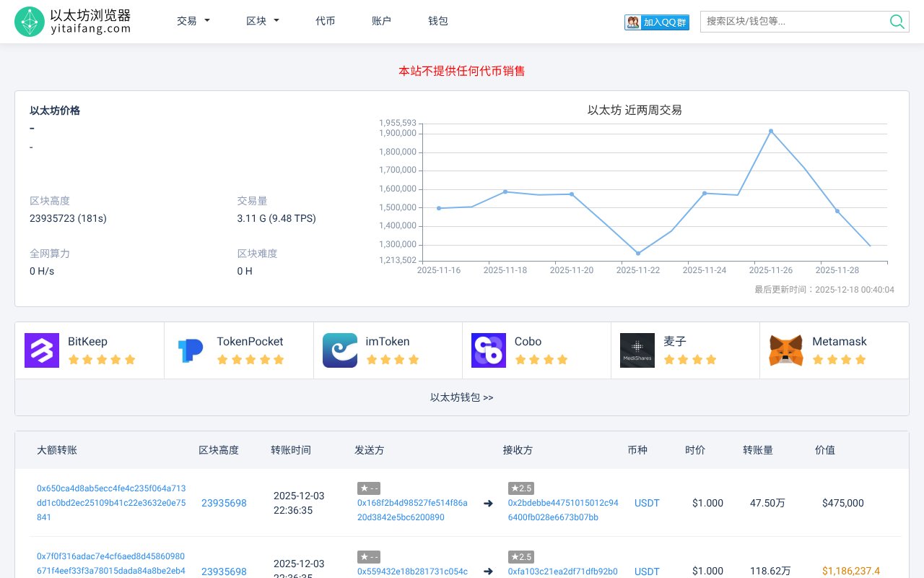Expand the 交易 dropdown menu
The height and width of the screenshot is (578, 924).
(x=192, y=21)
